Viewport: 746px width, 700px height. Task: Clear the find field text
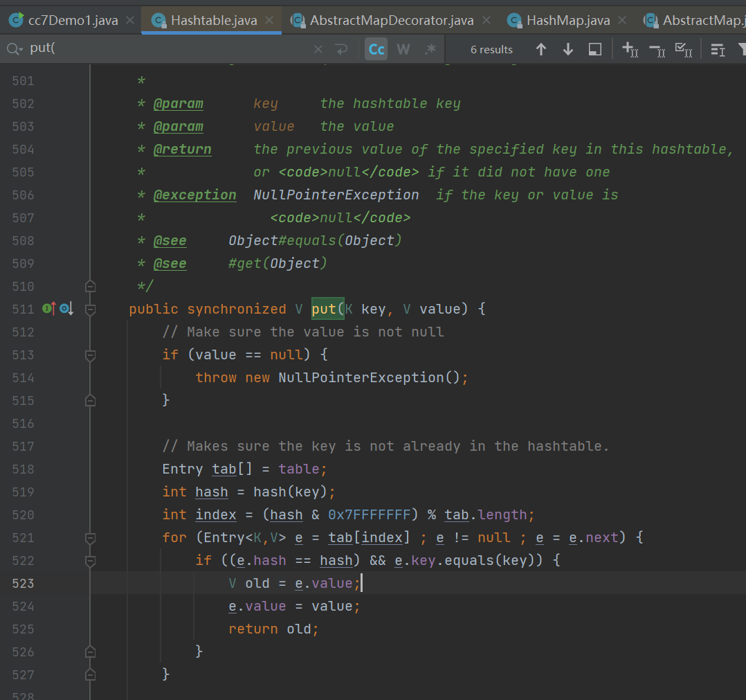click(x=318, y=49)
